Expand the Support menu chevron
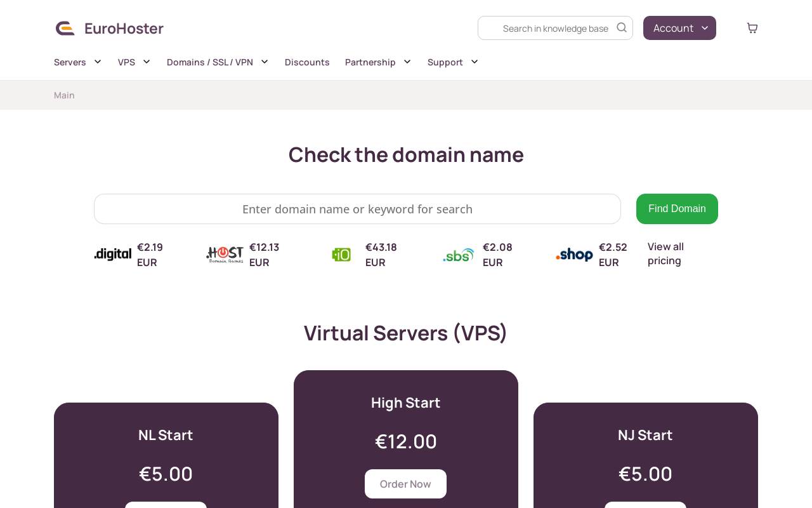The image size is (812, 508). point(475,62)
